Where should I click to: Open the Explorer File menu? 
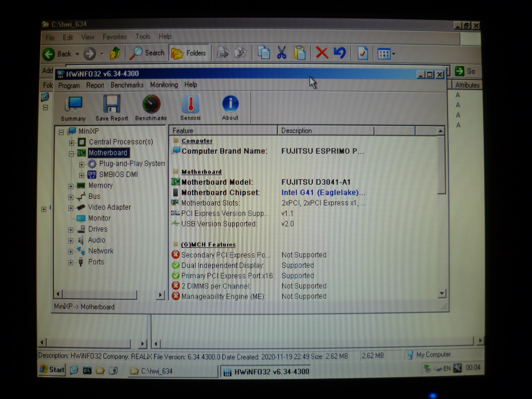pyautogui.click(x=50, y=38)
